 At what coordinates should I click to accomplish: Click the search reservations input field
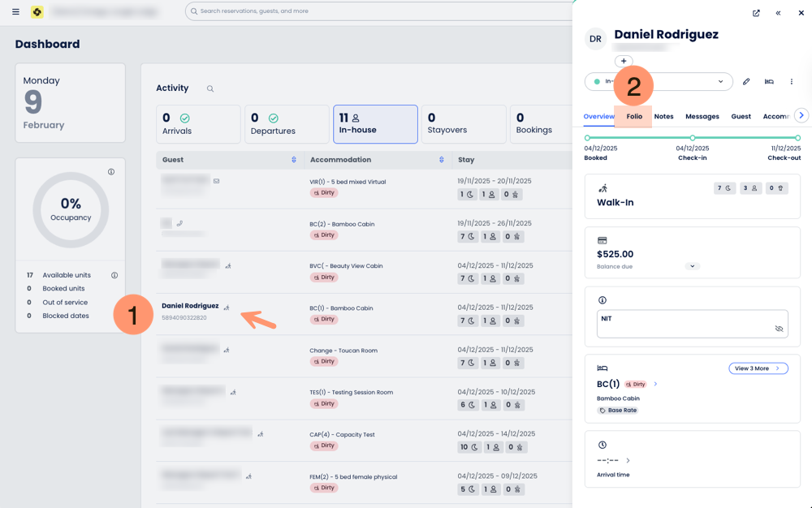tap(382, 11)
